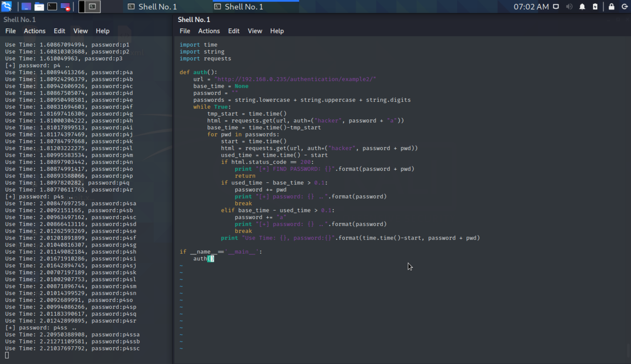631x364 pixels.
Task: Open Actions menu in the Use Time output shell window
Action: click(35, 31)
